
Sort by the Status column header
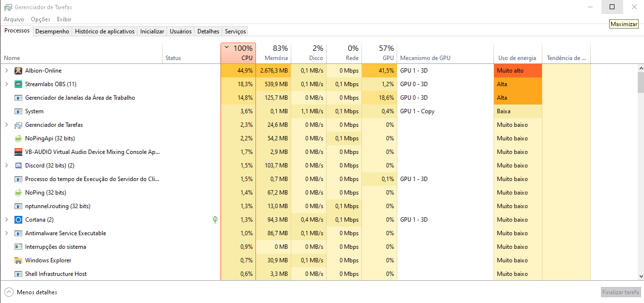tap(192, 53)
